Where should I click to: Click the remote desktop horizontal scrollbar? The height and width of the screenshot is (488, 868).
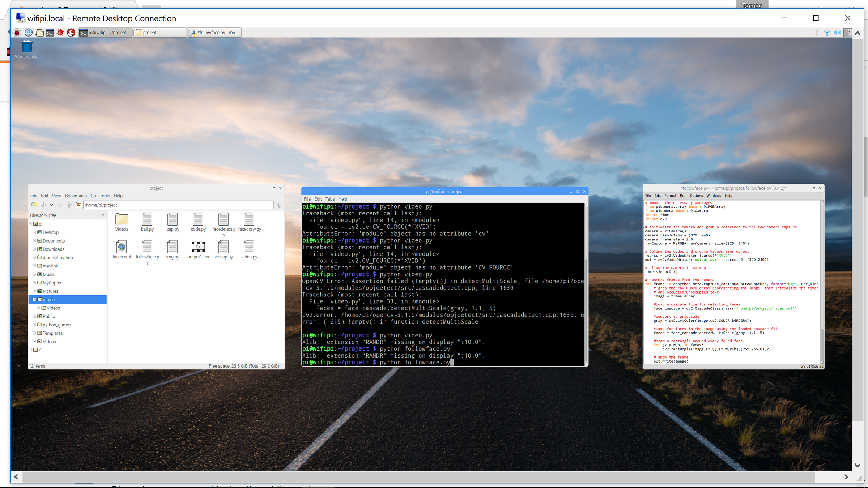click(x=418, y=477)
